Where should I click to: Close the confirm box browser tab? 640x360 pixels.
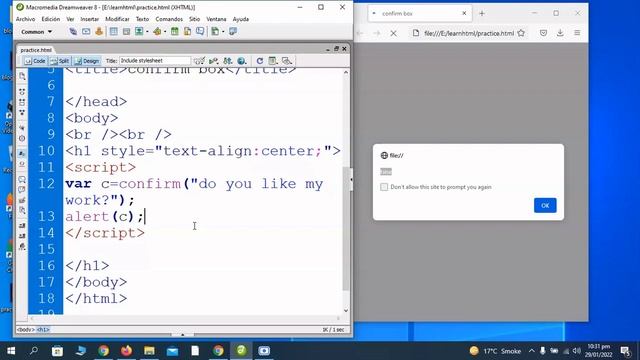click(x=464, y=13)
